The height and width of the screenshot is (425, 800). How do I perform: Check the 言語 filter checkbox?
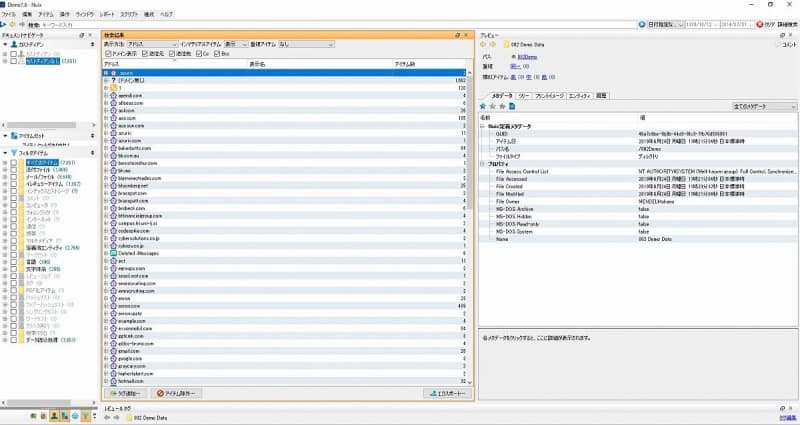click(x=14, y=262)
